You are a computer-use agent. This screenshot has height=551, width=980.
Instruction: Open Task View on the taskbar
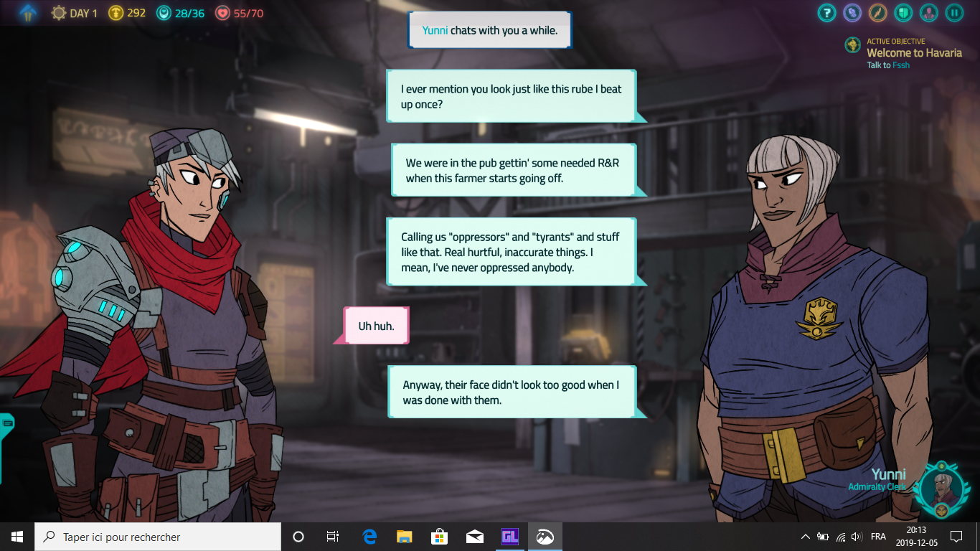point(333,537)
